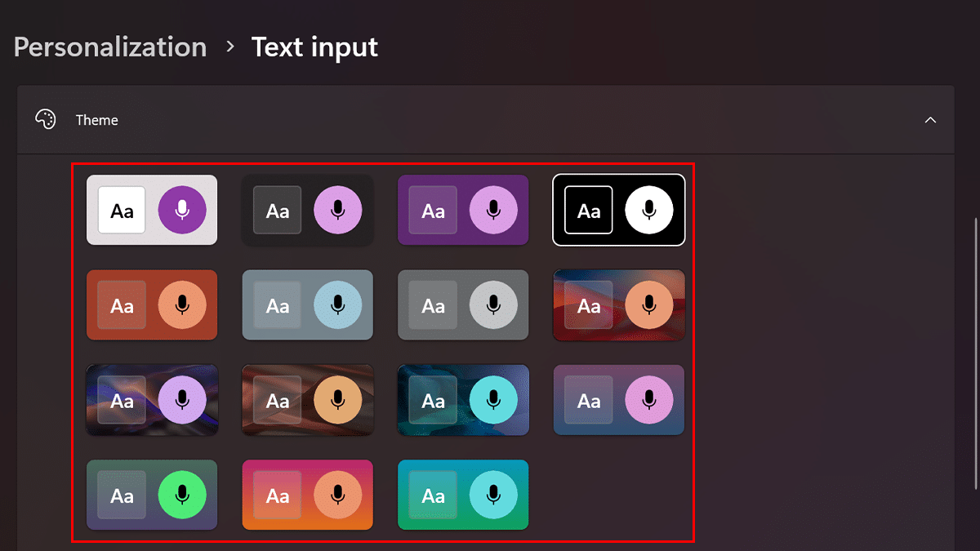
Task: Select the red wavy wallpaper theme
Action: 619,305
